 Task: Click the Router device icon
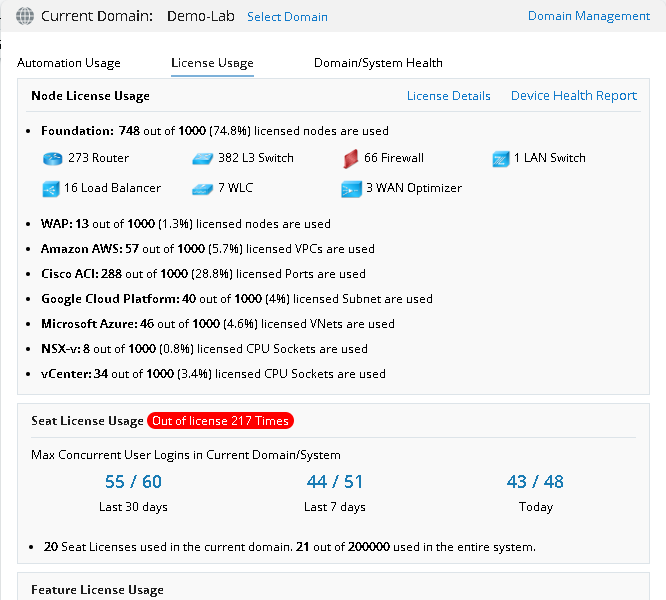53,159
